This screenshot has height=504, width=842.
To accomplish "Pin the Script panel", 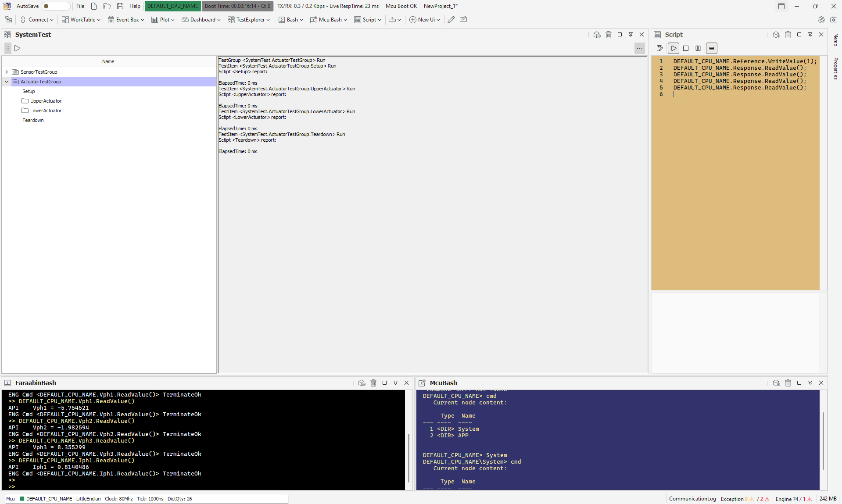I will click(x=810, y=35).
